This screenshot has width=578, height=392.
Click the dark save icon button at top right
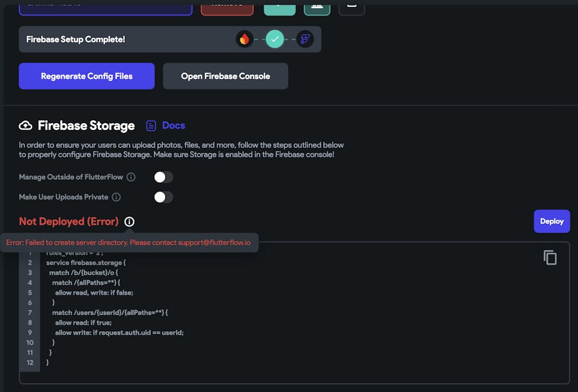click(x=352, y=7)
